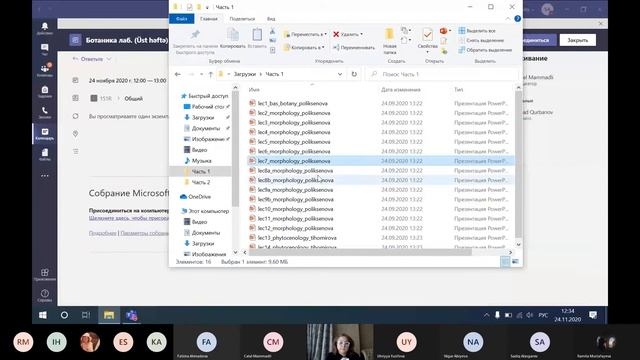Click the Копировать (Copy) ribbon icon
Image resolution: width=640 pixels, height=360 pixels.
click(x=233, y=35)
